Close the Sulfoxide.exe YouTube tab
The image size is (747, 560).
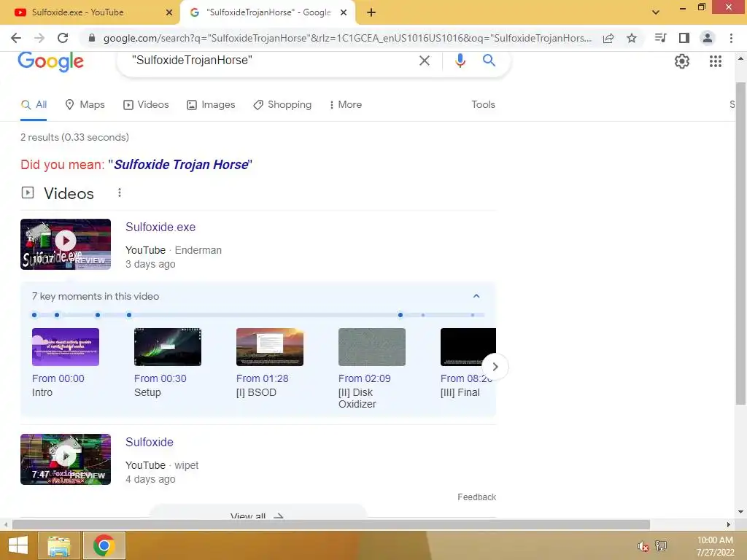pyautogui.click(x=169, y=12)
